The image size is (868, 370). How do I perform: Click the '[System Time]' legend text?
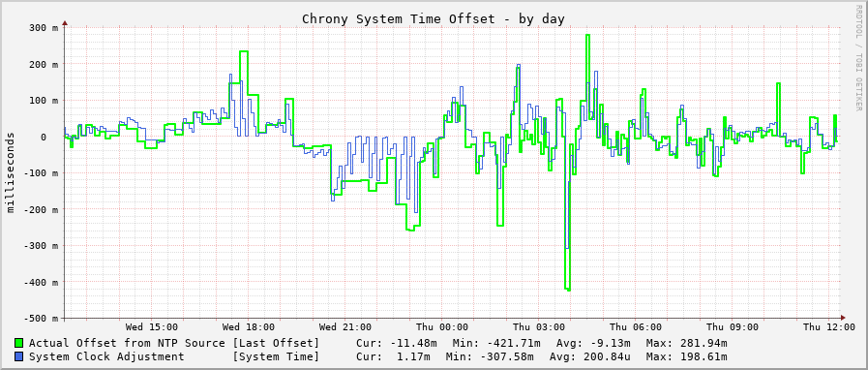[x=276, y=356]
